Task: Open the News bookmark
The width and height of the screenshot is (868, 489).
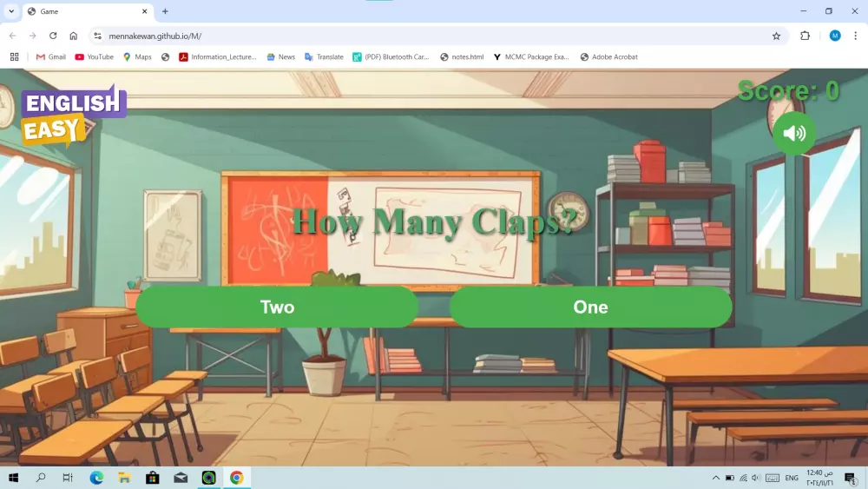Action: (x=280, y=57)
